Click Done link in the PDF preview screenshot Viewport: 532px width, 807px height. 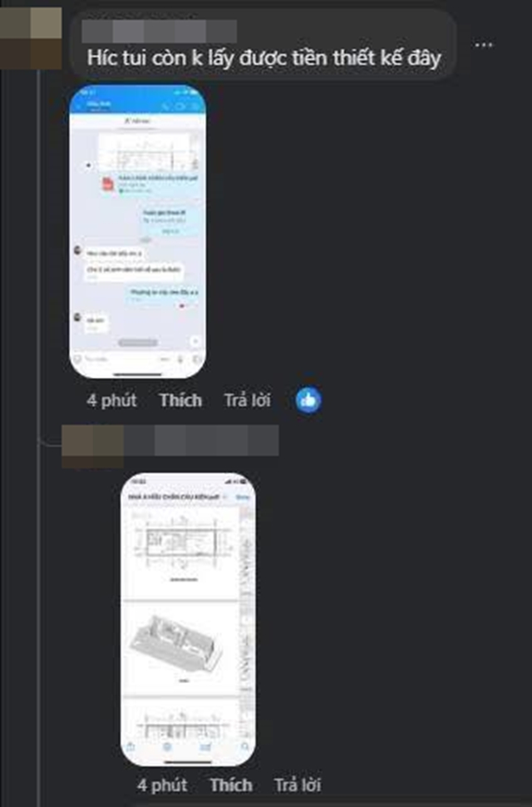(x=242, y=498)
